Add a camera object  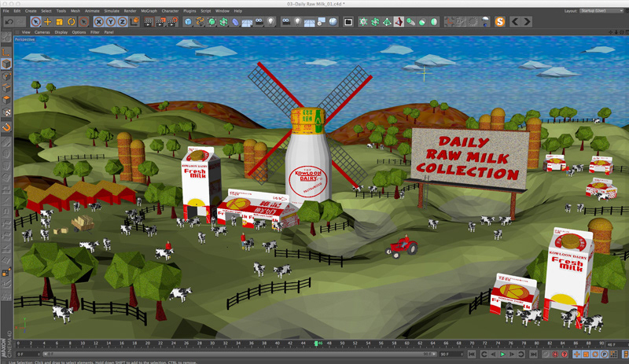259,22
